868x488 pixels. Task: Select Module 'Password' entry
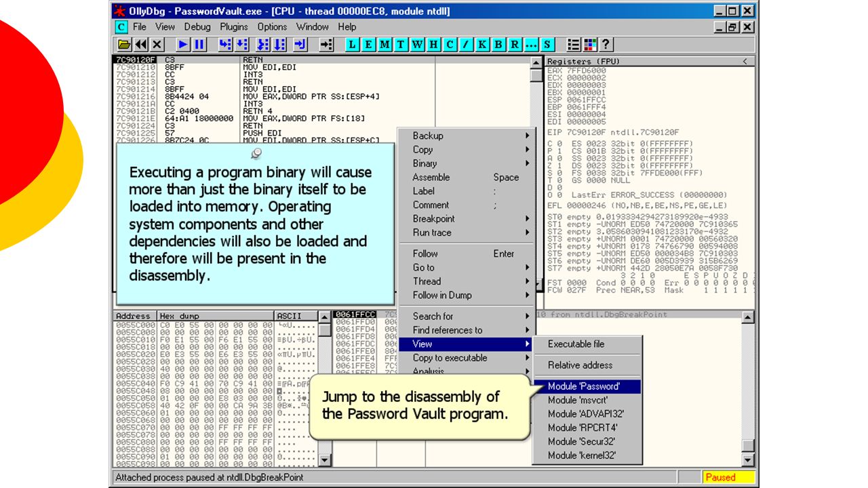(x=587, y=386)
